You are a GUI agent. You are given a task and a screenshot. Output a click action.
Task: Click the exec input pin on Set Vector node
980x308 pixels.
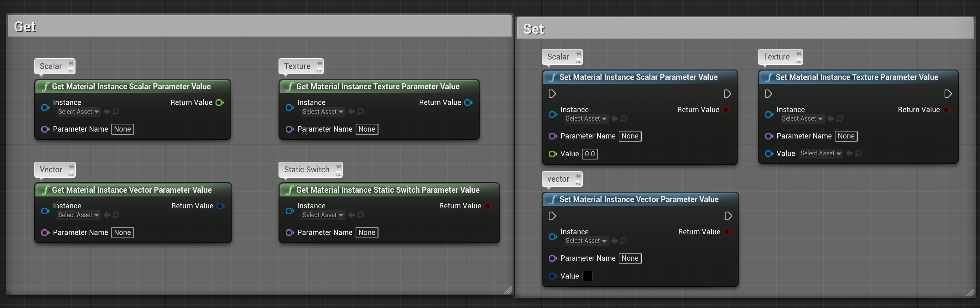552,216
